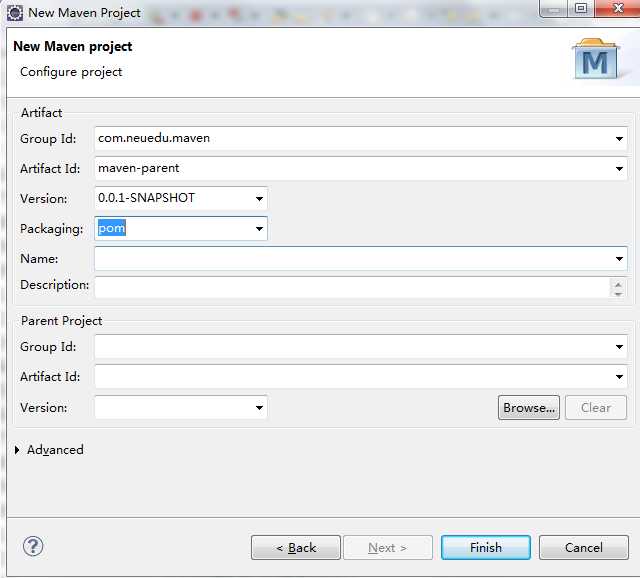Image resolution: width=640 pixels, height=578 pixels.
Task: Click the Eclipse icon in the title bar
Action: [15, 13]
